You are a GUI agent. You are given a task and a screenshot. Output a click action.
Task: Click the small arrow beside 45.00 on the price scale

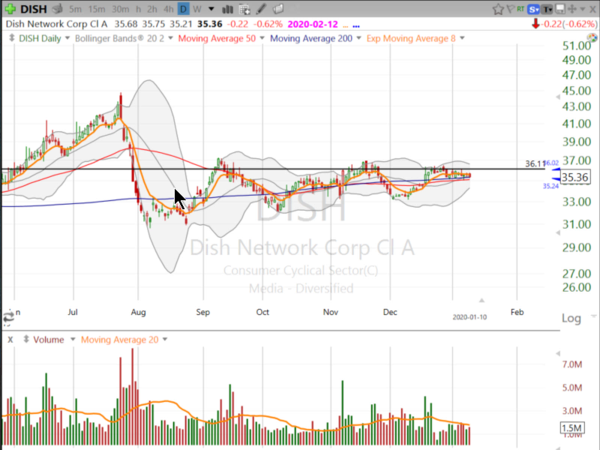tap(558, 97)
